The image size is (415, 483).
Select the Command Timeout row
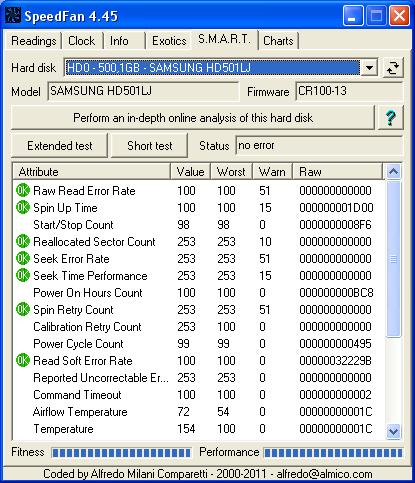click(x=199, y=395)
